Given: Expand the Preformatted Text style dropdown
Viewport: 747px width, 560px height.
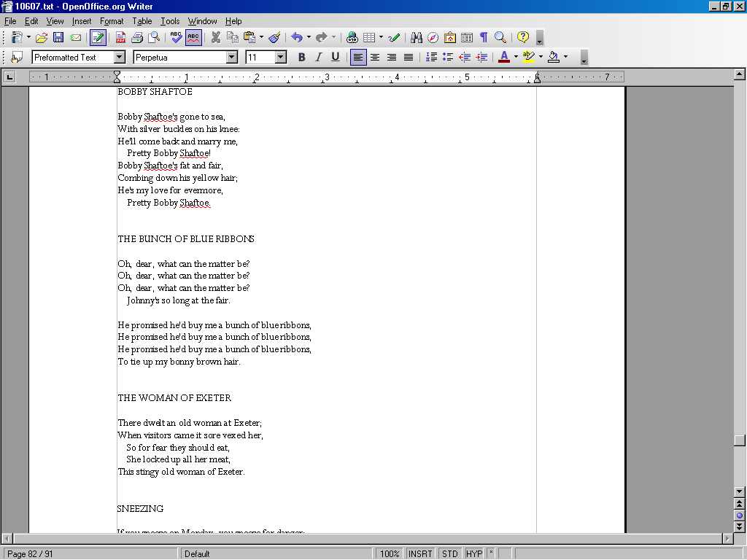Looking at the screenshot, I should click(x=120, y=58).
